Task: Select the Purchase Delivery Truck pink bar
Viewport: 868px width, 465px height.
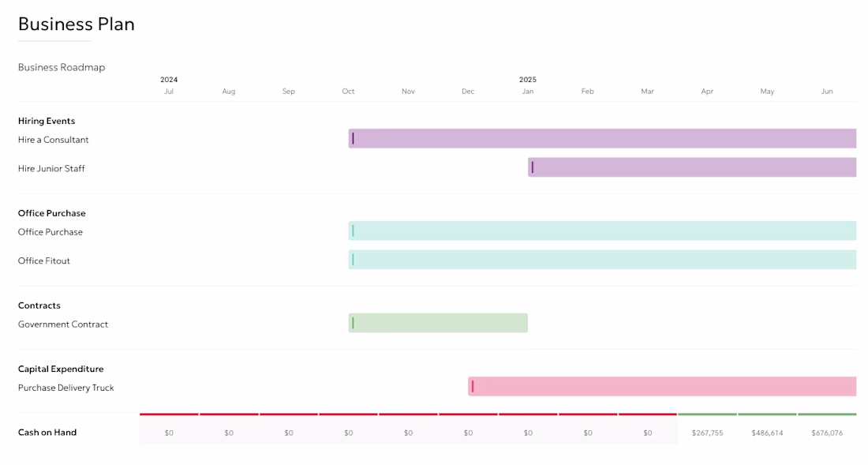Action: click(x=662, y=386)
